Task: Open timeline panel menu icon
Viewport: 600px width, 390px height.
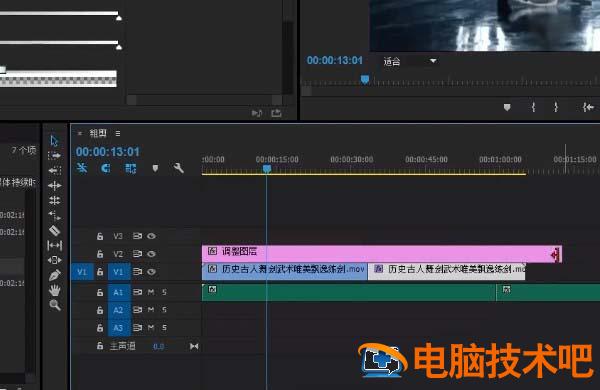Action: click(x=118, y=133)
